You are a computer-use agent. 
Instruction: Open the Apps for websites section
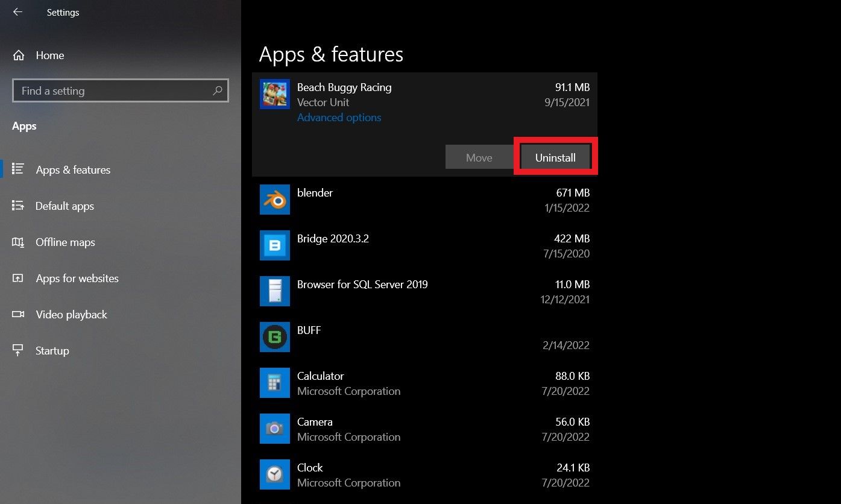[x=77, y=278]
